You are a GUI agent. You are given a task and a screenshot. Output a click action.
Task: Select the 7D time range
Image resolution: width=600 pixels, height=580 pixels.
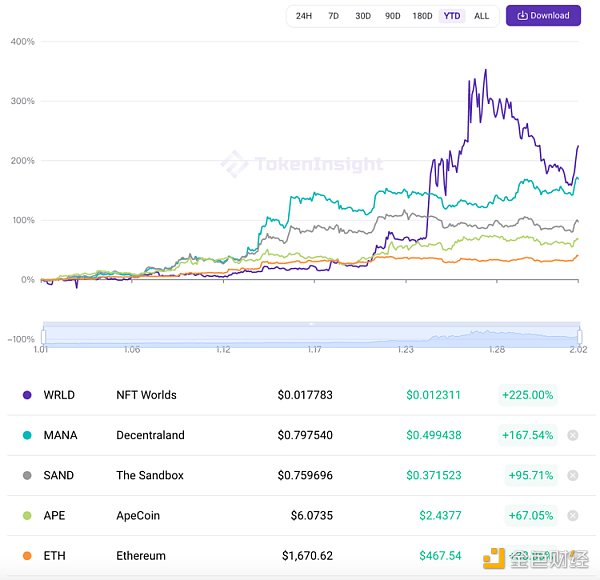(333, 16)
